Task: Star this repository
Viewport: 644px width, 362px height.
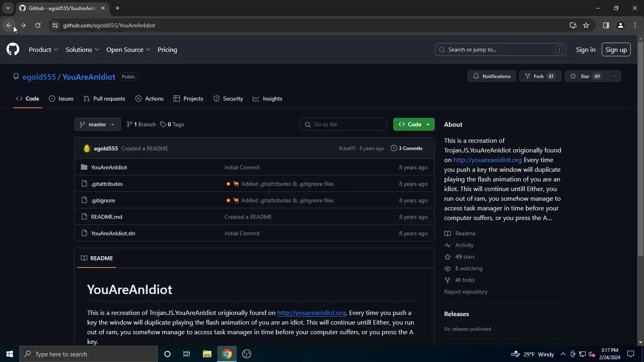Action: tap(586, 76)
